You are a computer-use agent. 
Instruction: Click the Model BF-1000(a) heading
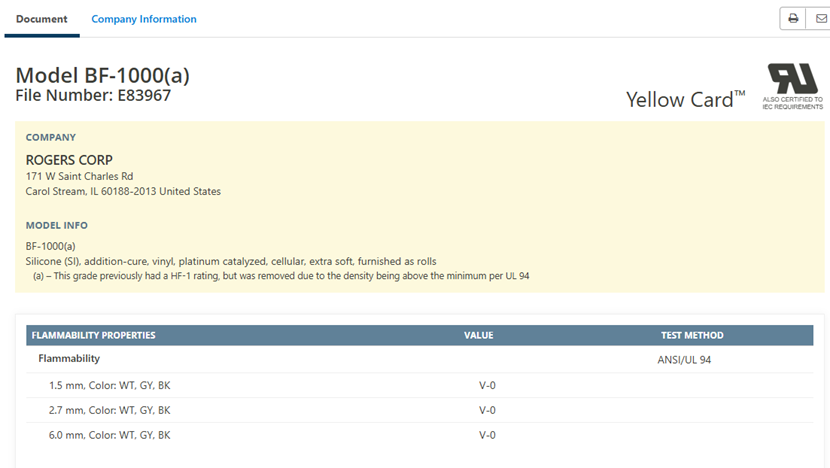click(x=103, y=76)
